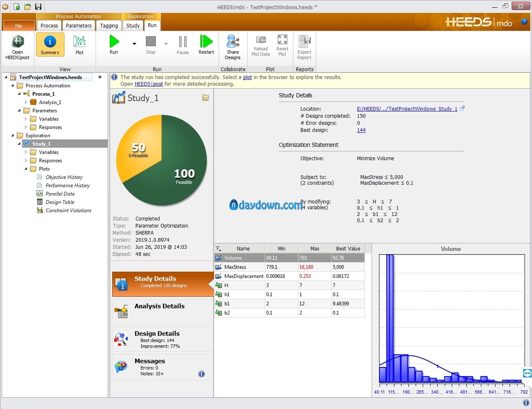
Task: Click the HEEDS|post hyperlink in info bar
Action: coord(148,84)
